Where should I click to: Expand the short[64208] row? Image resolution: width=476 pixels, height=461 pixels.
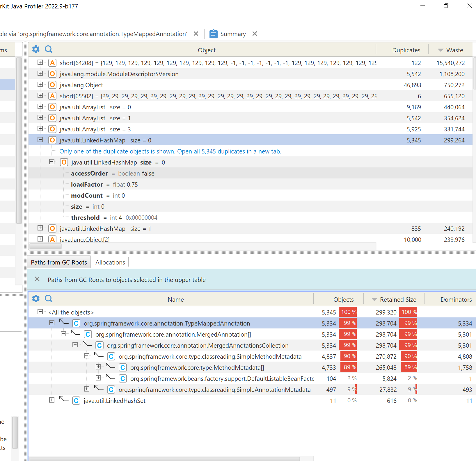tap(40, 62)
